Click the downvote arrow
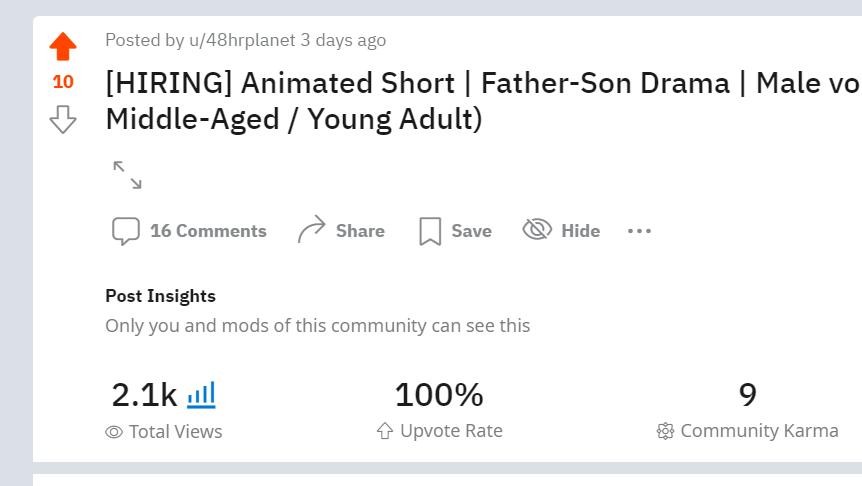Screen dimensions: 862x486 63,119
